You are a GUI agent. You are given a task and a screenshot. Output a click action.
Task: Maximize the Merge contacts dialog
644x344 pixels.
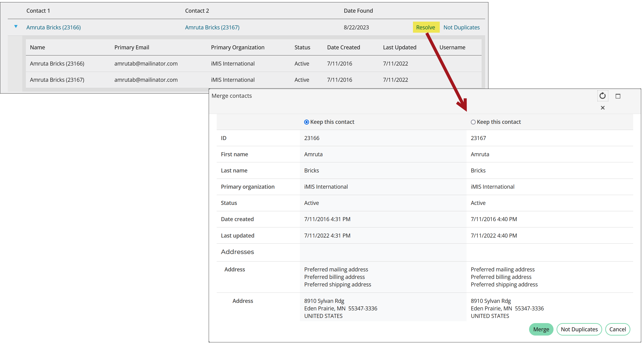tap(618, 96)
